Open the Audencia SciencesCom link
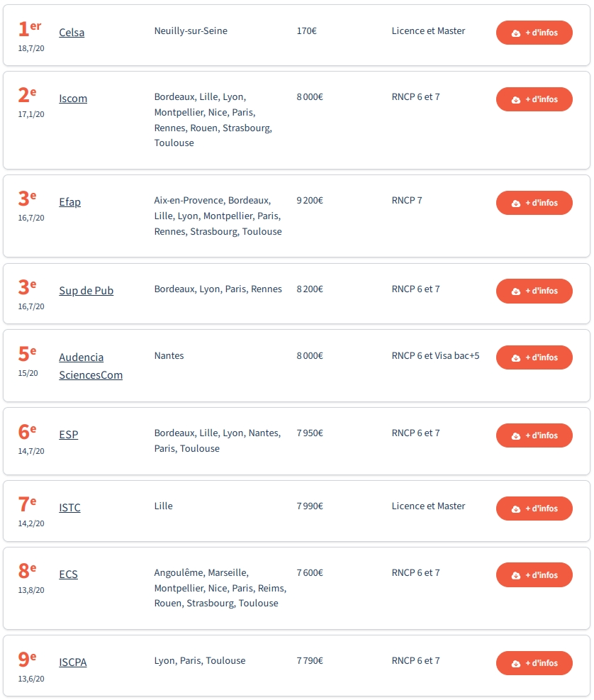Screen dimensions: 594x700 (91, 366)
